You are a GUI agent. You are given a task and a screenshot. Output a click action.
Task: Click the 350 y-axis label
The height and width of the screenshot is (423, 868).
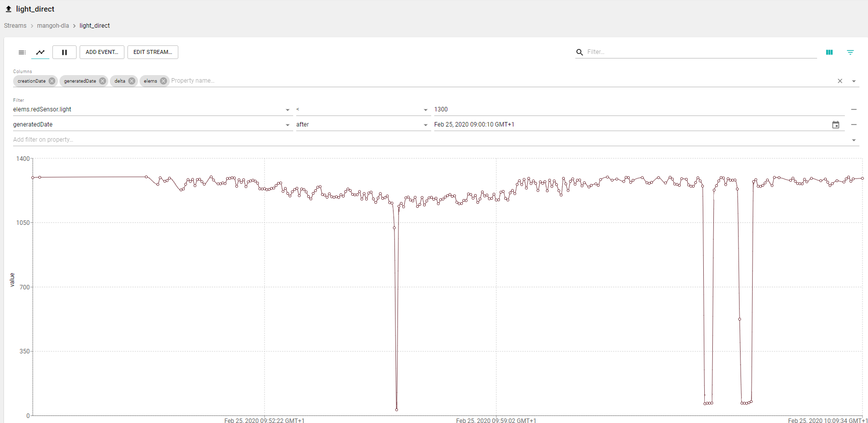(25, 351)
